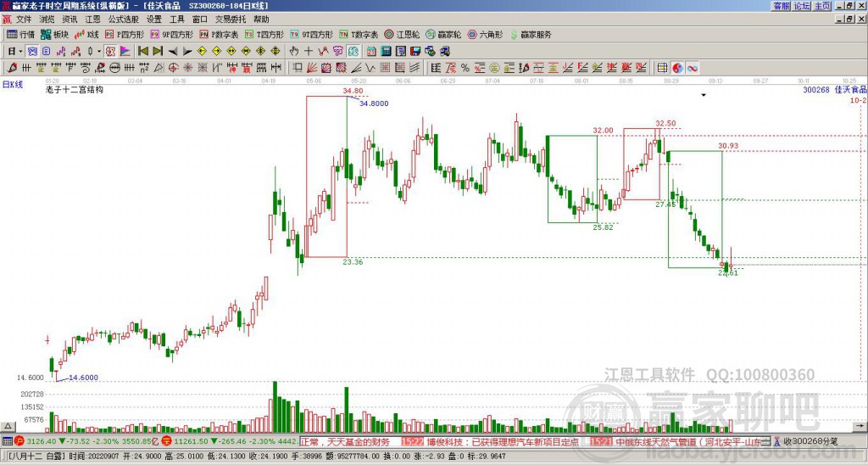This screenshot has height=465, width=868.
Task: Click the 主页 homepage link
Action: pos(822,6)
